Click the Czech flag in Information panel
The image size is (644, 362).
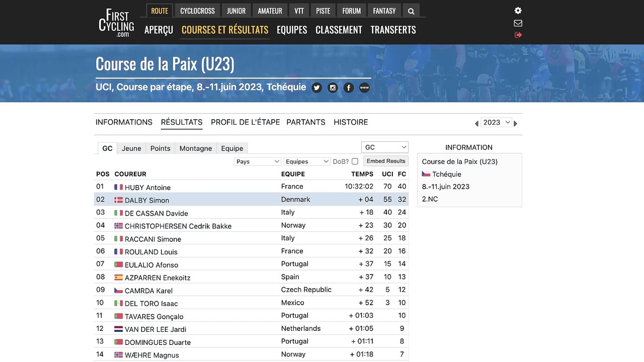click(426, 174)
